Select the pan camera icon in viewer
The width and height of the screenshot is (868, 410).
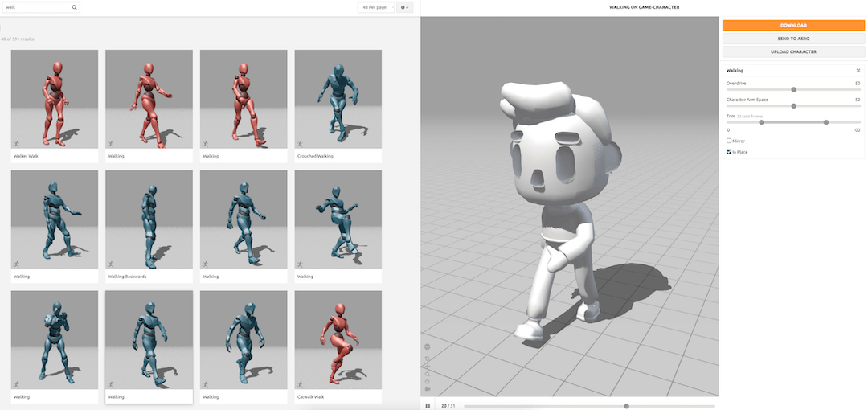click(x=428, y=367)
